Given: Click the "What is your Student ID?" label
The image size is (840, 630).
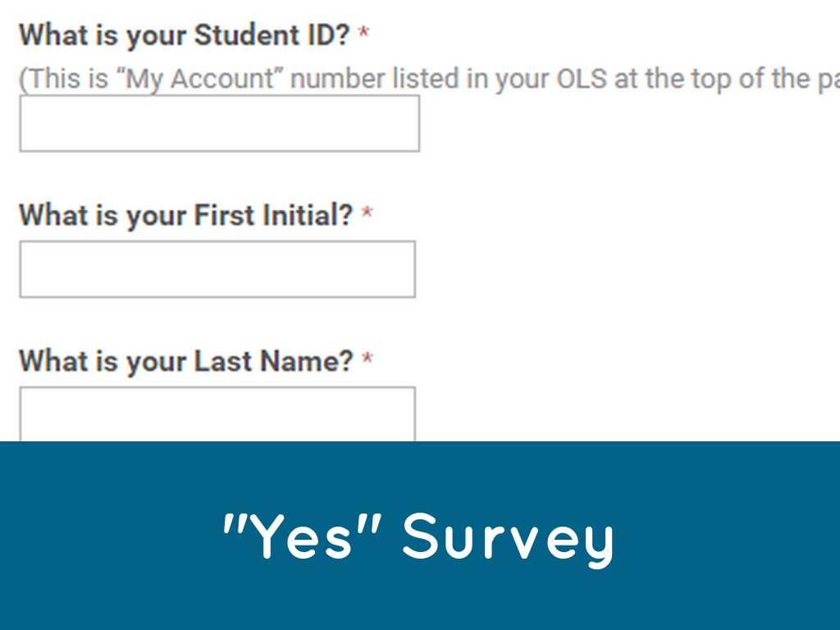Looking at the screenshot, I should [185, 35].
